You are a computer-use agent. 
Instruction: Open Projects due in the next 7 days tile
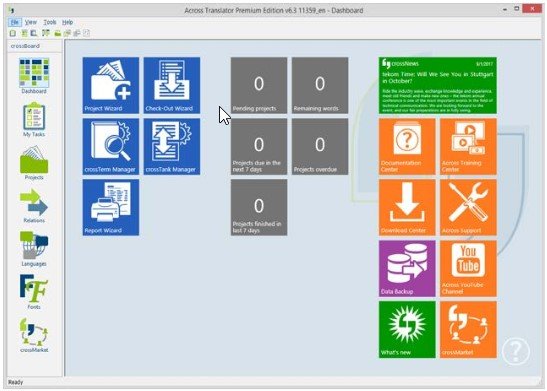259,146
